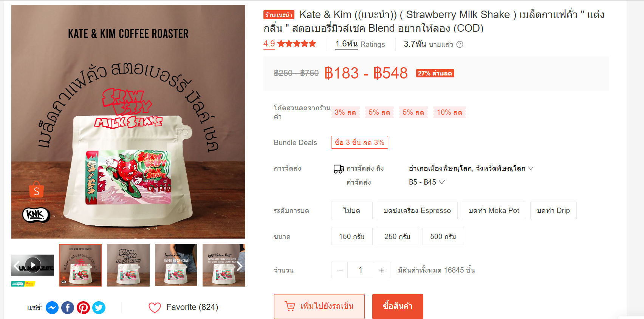Select the 500 กรัม size option

coord(443,236)
